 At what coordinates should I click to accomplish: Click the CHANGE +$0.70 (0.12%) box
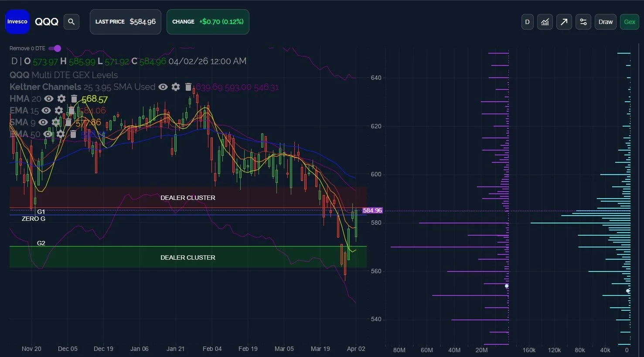tap(208, 22)
